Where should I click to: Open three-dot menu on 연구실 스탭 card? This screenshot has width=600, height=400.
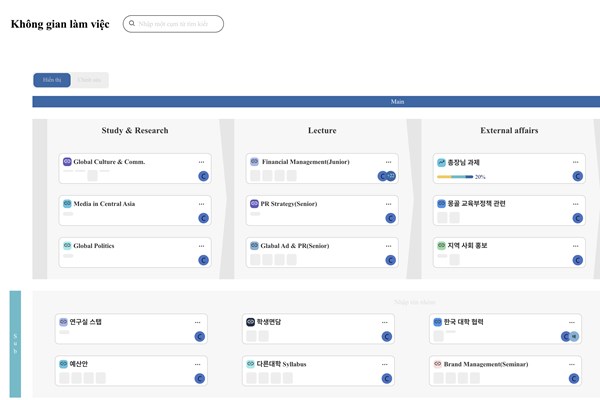[198, 322]
